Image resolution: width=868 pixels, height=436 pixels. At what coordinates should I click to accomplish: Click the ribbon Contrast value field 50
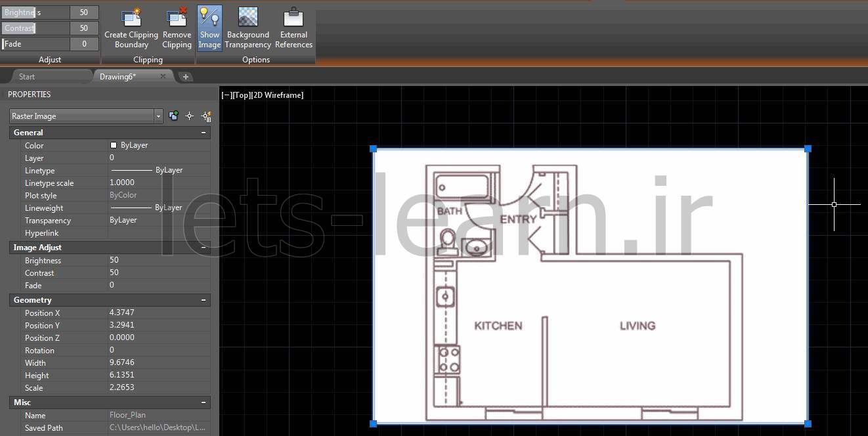tap(84, 28)
